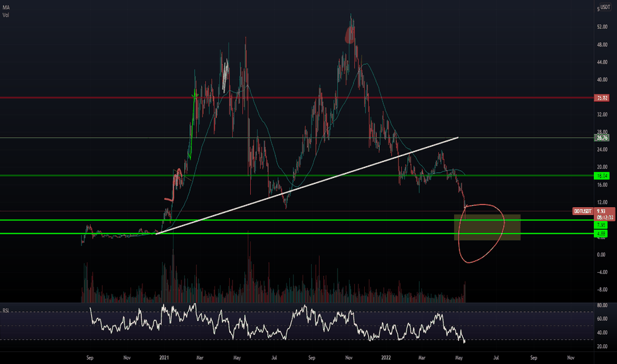
Task: Click the 7.95 green price tag
Action: (x=601, y=225)
